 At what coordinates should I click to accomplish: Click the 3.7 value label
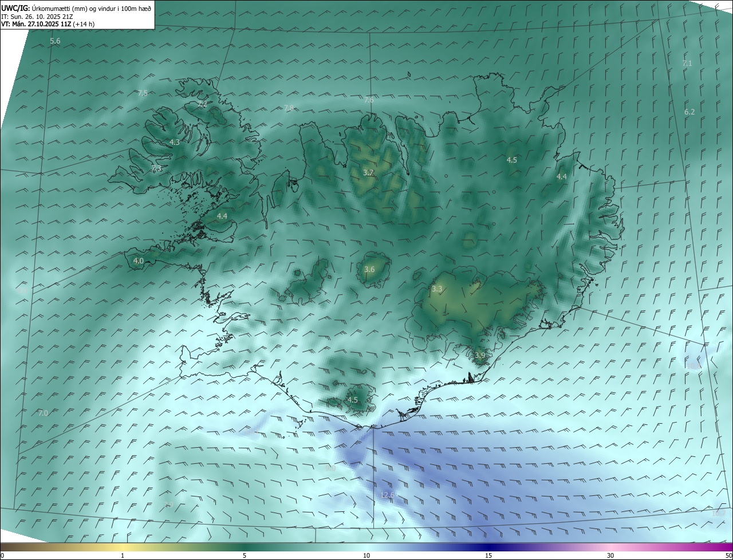click(368, 173)
